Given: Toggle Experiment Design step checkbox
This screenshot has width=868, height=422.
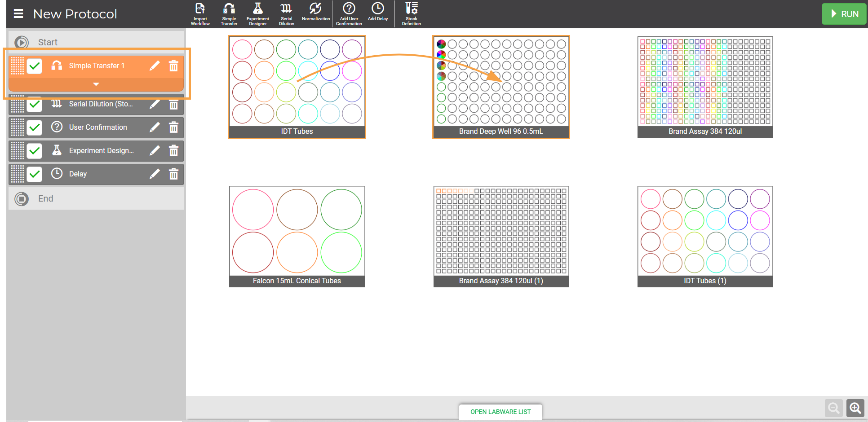Looking at the screenshot, I should click(35, 151).
